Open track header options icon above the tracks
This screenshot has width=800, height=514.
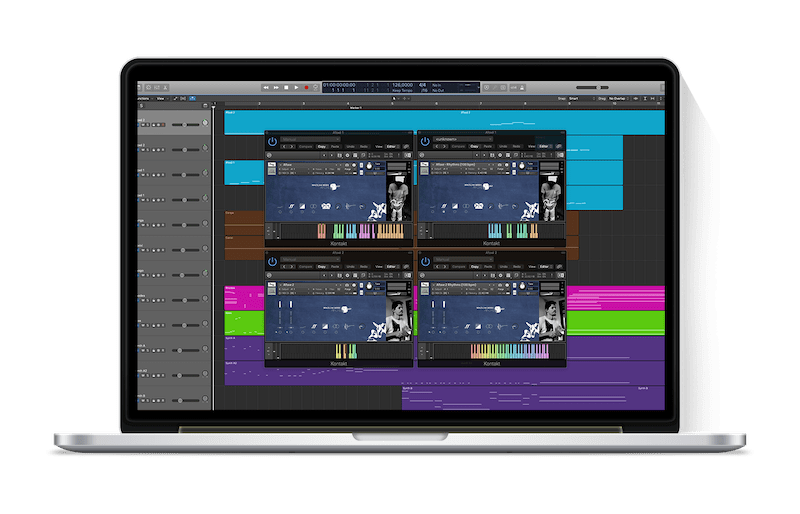click(205, 106)
